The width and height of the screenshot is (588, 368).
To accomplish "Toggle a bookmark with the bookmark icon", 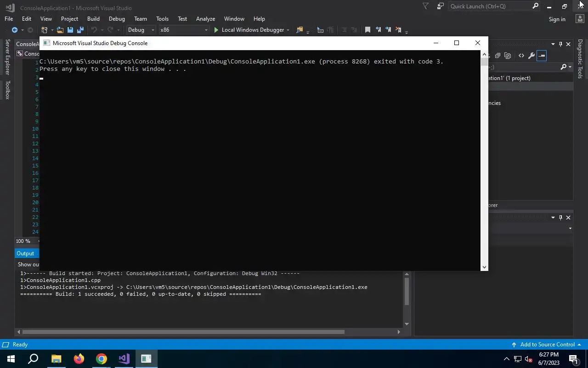I will tap(367, 30).
